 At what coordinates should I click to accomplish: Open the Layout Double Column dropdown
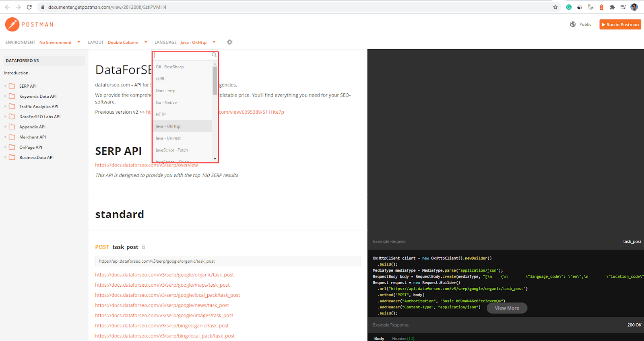click(127, 42)
